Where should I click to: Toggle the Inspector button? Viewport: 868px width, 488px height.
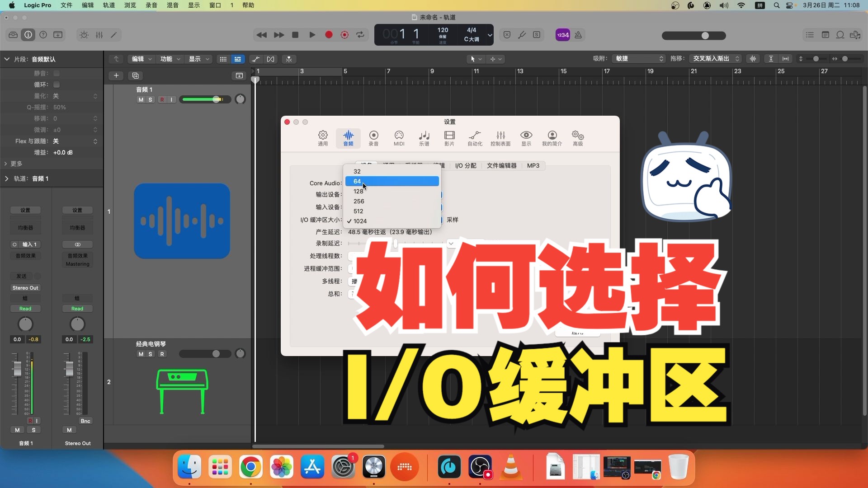(x=28, y=35)
